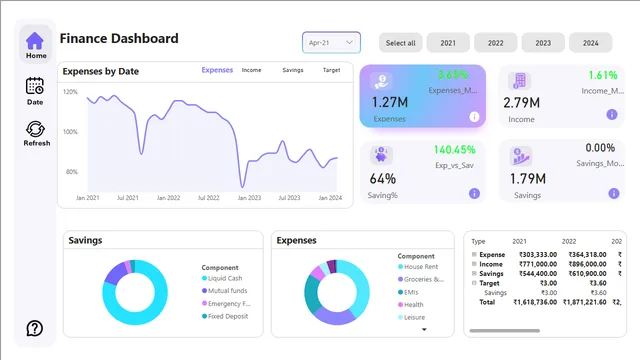This screenshot has height=360, width=640.
Task: Click the 1.61% Income change value
Action: pyautogui.click(x=603, y=75)
